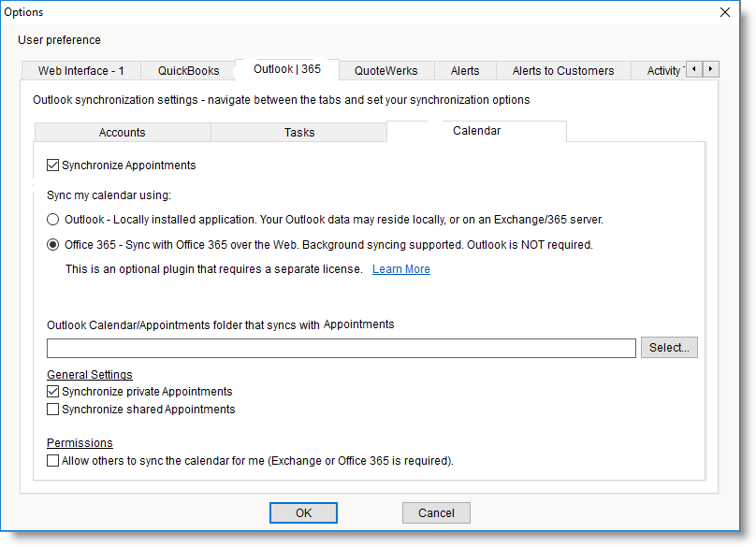This screenshot has height=547, width=756.
Task: Go to the QuoteWerks tab
Action: tap(385, 71)
